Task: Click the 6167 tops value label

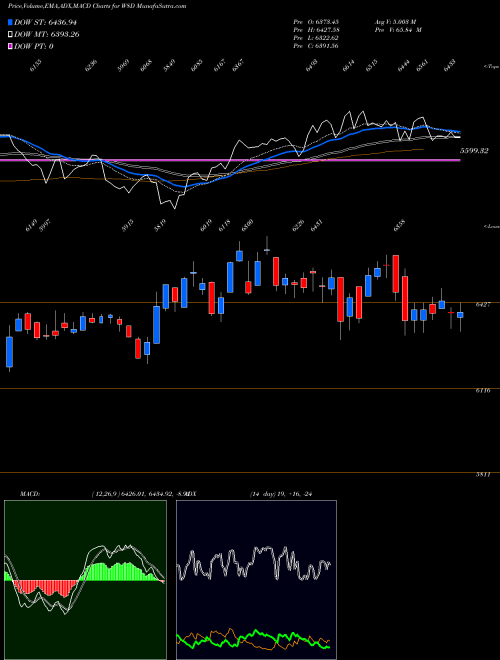Action: pos(220,66)
